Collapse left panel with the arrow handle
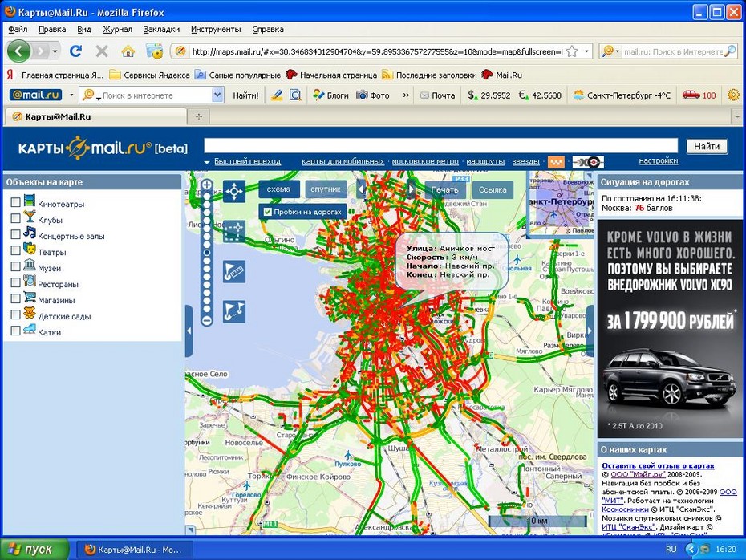The height and width of the screenshot is (560, 746). pos(189,331)
